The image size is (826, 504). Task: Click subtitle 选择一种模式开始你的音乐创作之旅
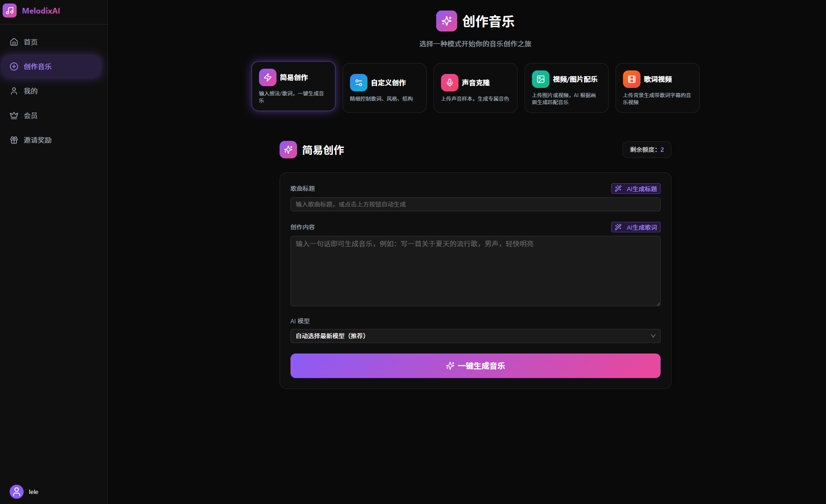point(476,44)
